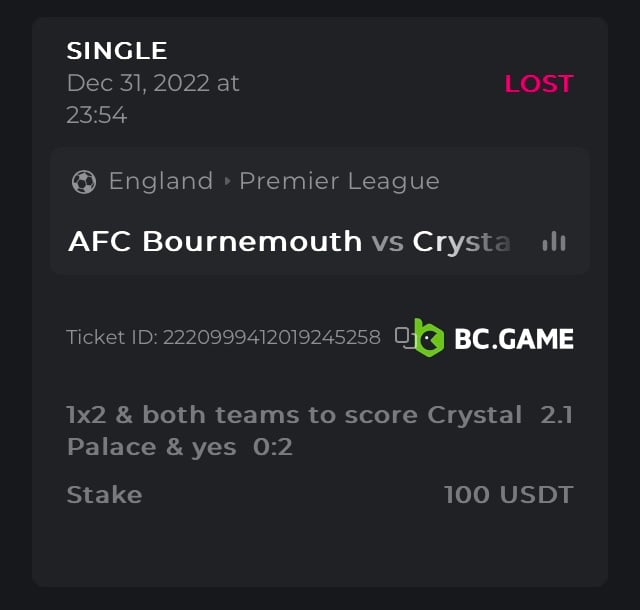Click the 2.1 odds value
640x610 pixels.
pyautogui.click(x=556, y=415)
